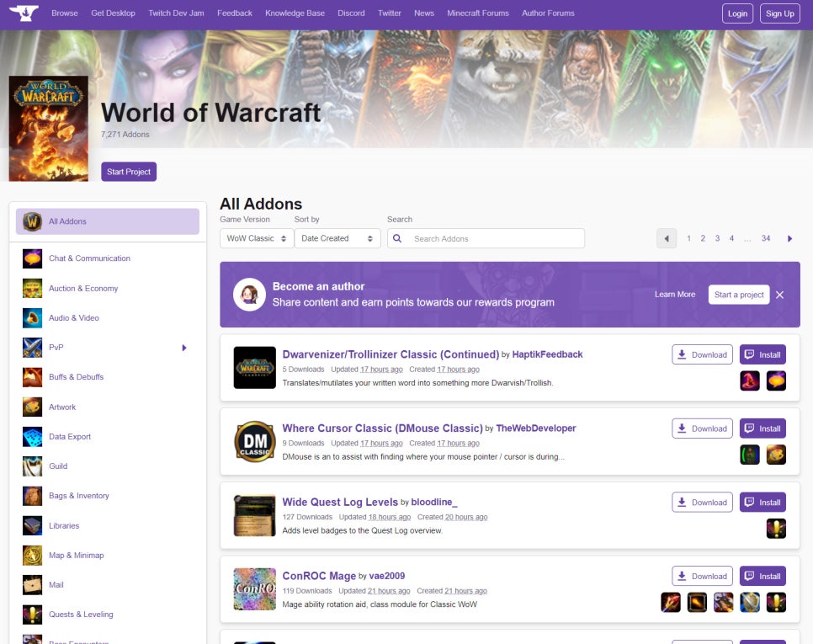Screen dimensions: 813x644
Task: Open the Minecraft Forums menu item
Action: (478, 13)
